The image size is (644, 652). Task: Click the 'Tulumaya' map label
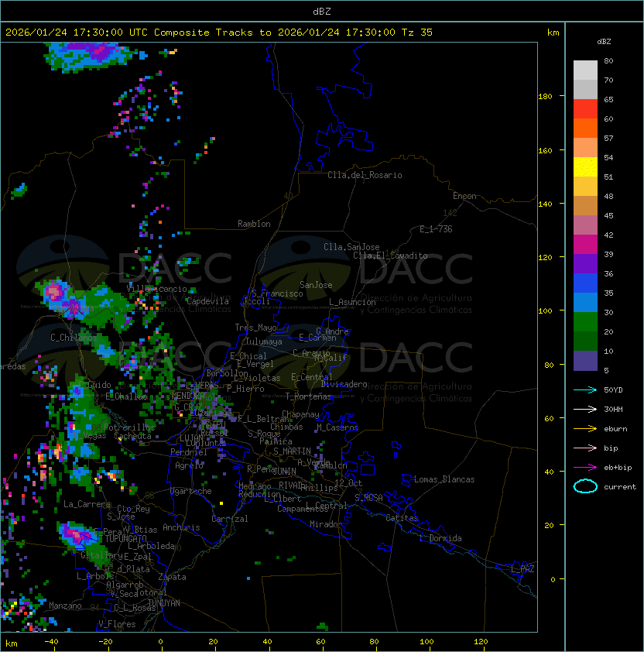pos(264,341)
